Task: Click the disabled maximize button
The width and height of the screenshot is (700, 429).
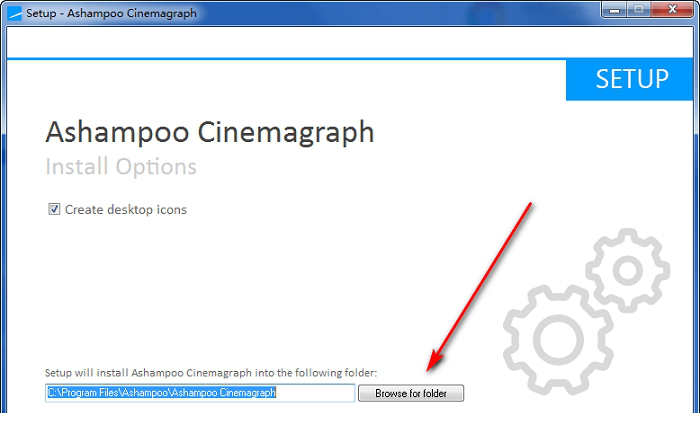Action: click(639, 9)
